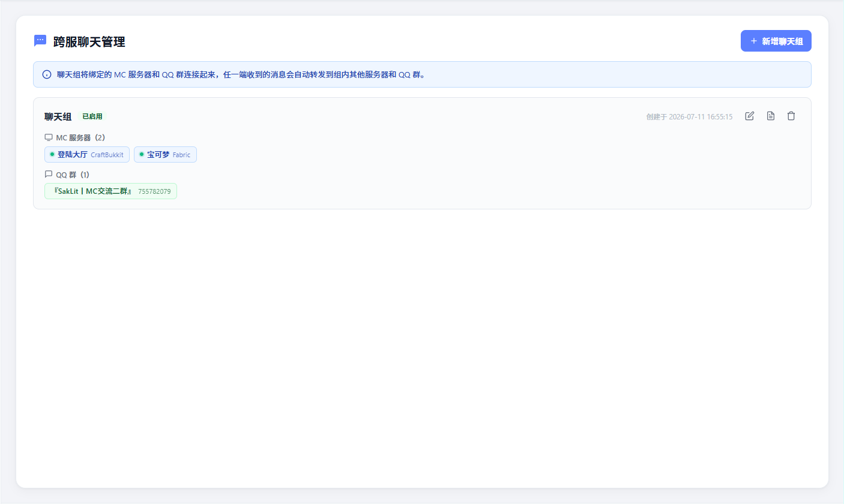Select the 登陆大厅 CraftBukkit server tag
The image size is (844, 504).
pos(87,154)
